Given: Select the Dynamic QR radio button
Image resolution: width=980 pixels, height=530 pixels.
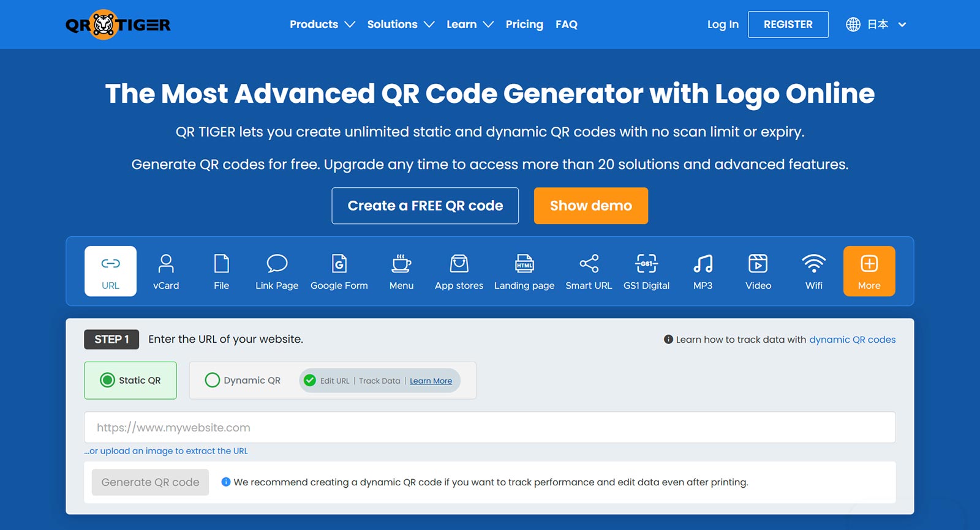Looking at the screenshot, I should pyautogui.click(x=213, y=380).
